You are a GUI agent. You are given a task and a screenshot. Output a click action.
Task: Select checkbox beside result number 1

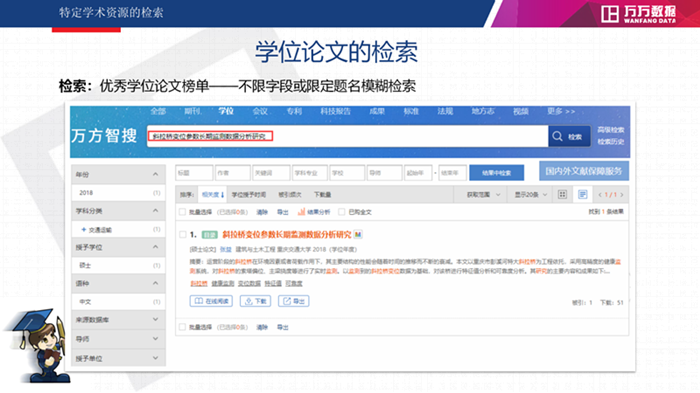183,234
